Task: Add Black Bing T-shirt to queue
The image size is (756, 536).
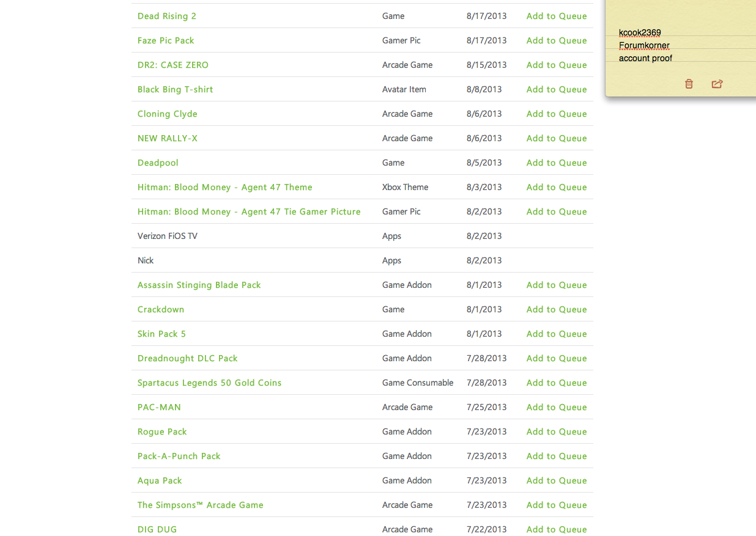Action: pos(557,89)
